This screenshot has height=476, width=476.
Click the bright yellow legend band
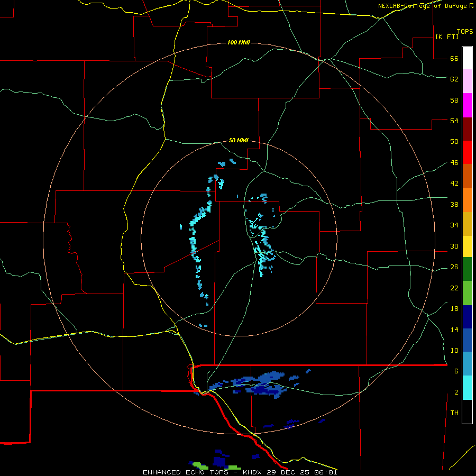click(467, 246)
